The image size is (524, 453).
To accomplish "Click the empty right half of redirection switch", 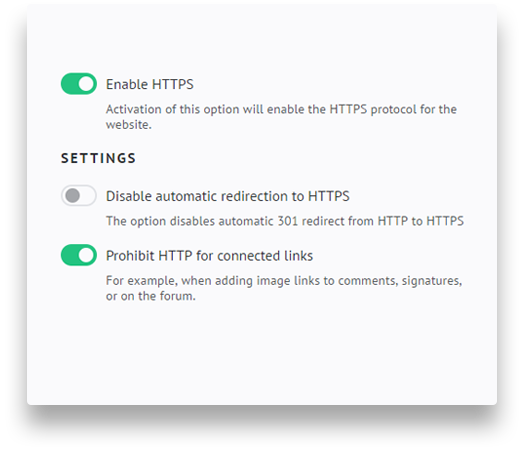I will pos(88,195).
